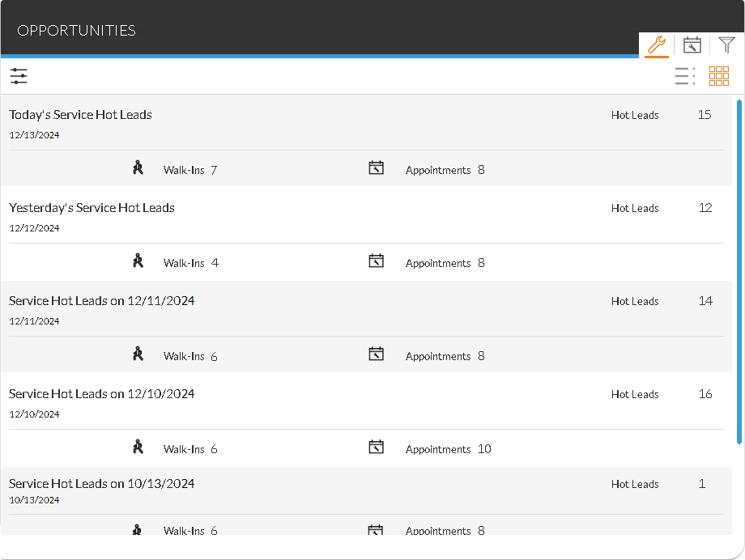The height and width of the screenshot is (560, 745).
Task: Click appointments calendar icon in Today's Hot Leads
Action: (x=376, y=168)
